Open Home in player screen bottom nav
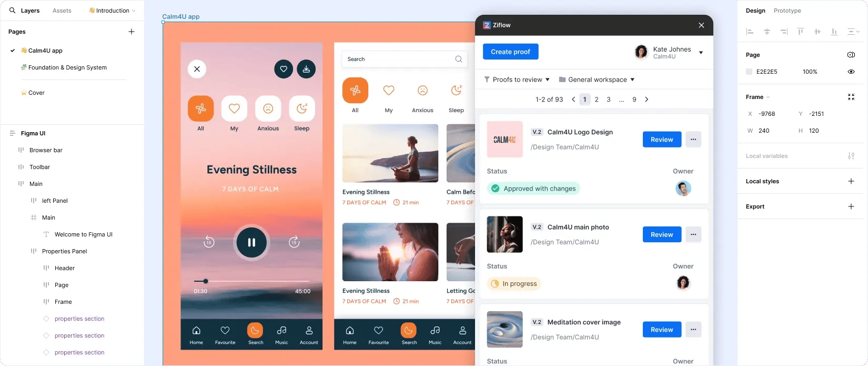 [x=196, y=335]
